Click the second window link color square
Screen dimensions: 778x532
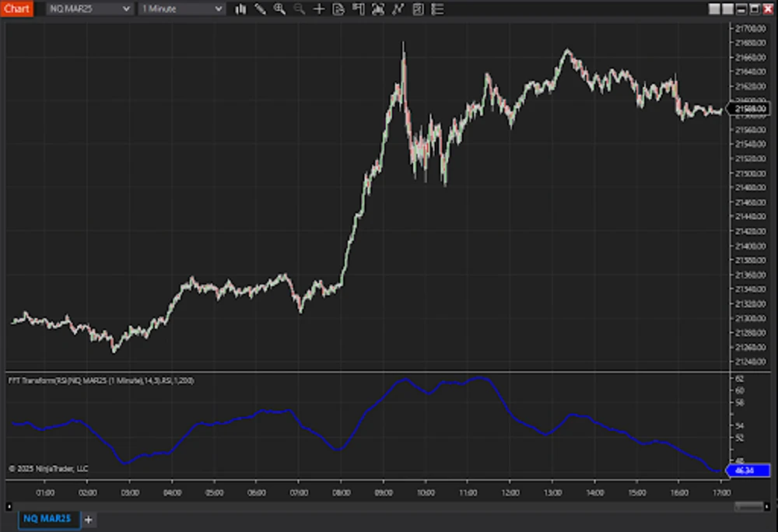click(727, 9)
